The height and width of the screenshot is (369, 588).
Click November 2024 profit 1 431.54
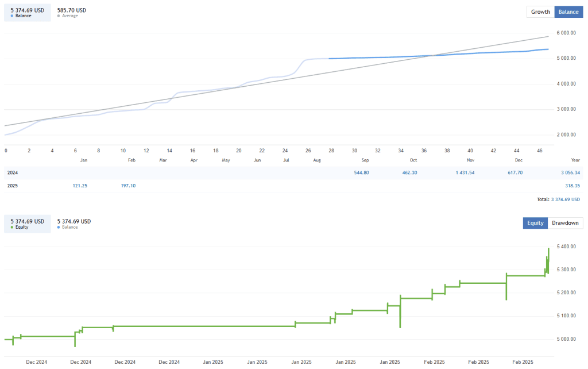(x=465, y=172)
